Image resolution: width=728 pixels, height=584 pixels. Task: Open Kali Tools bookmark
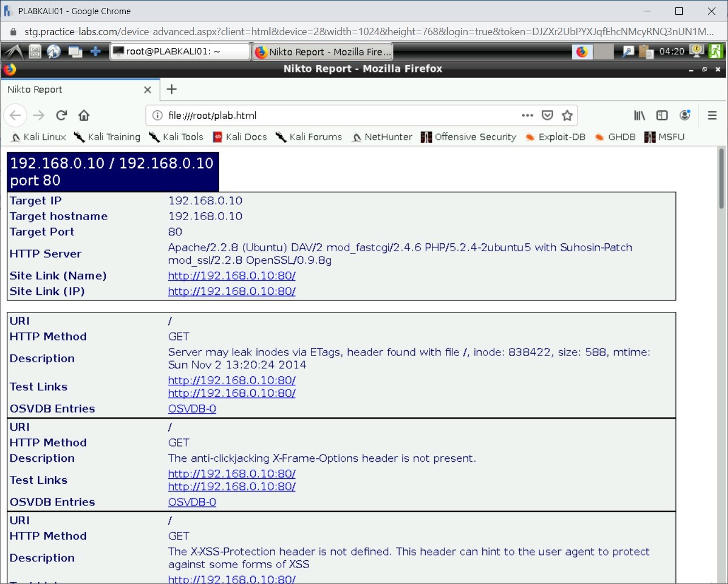tap(176, 137)
